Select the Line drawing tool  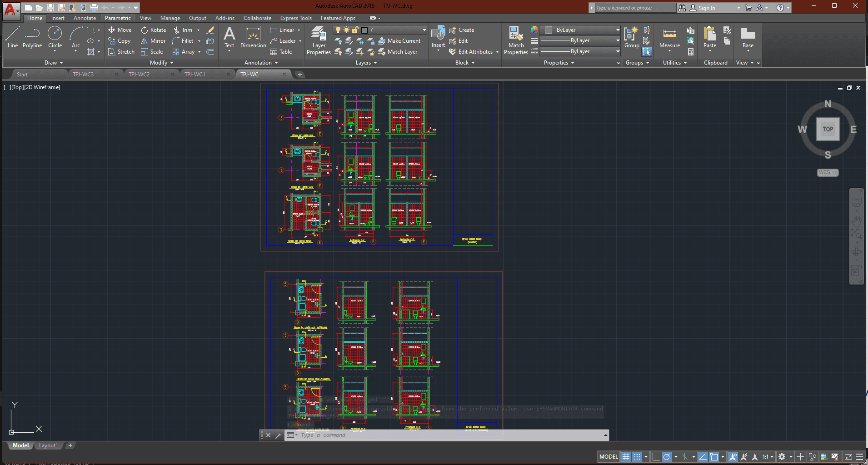click(x=13, y=37)
